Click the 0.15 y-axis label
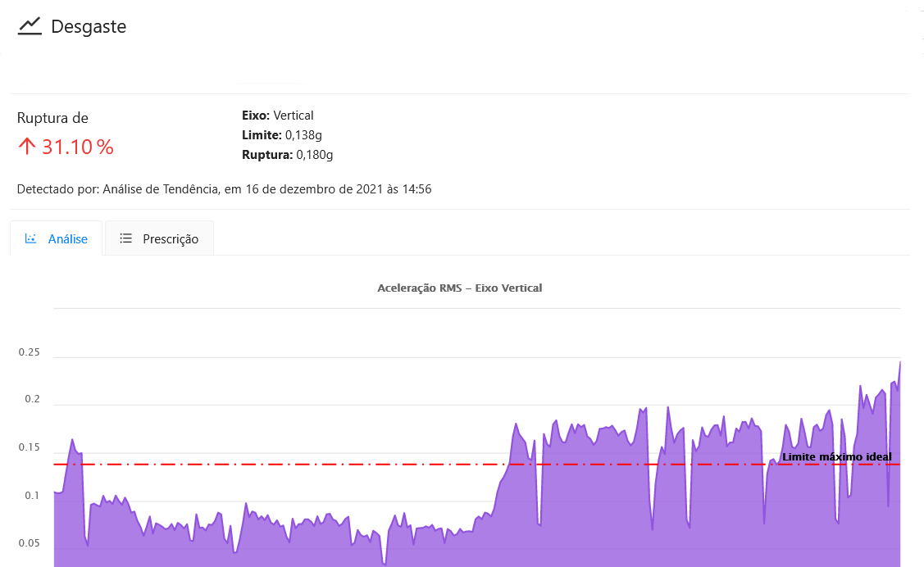The image size is (924, 567). pos(30,447)
